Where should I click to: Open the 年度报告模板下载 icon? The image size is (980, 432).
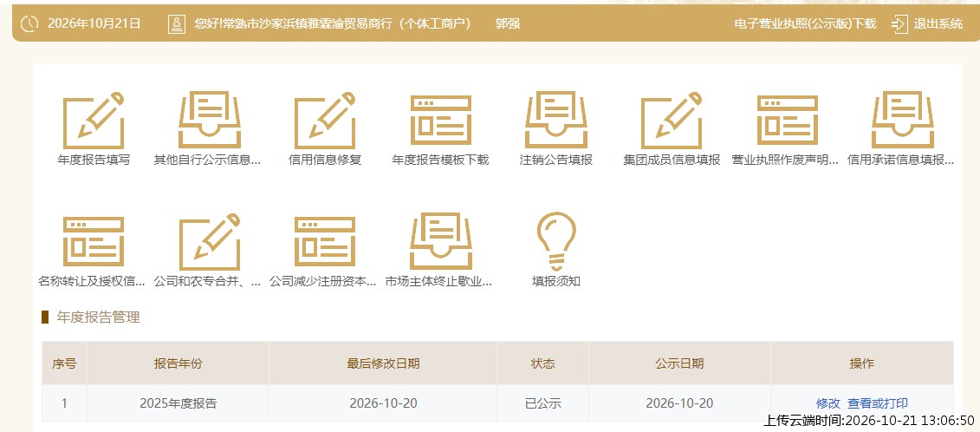(x=441, y=121)
